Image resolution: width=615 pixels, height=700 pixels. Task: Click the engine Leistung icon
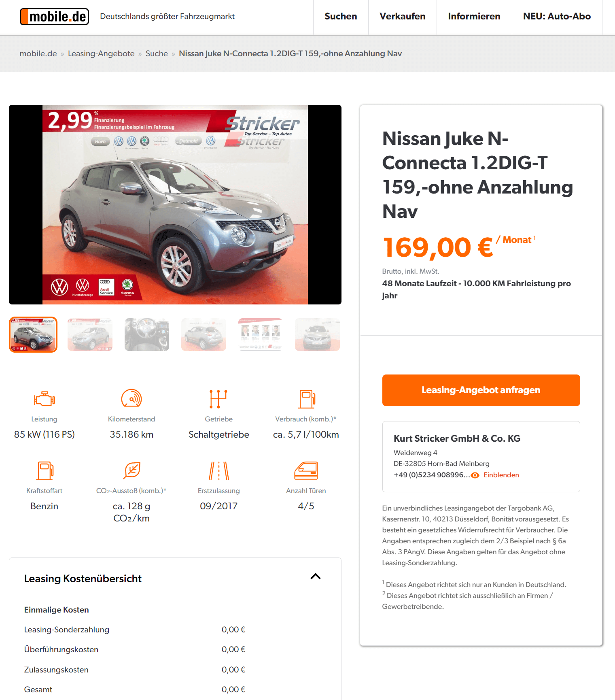(x=45, y=399)
